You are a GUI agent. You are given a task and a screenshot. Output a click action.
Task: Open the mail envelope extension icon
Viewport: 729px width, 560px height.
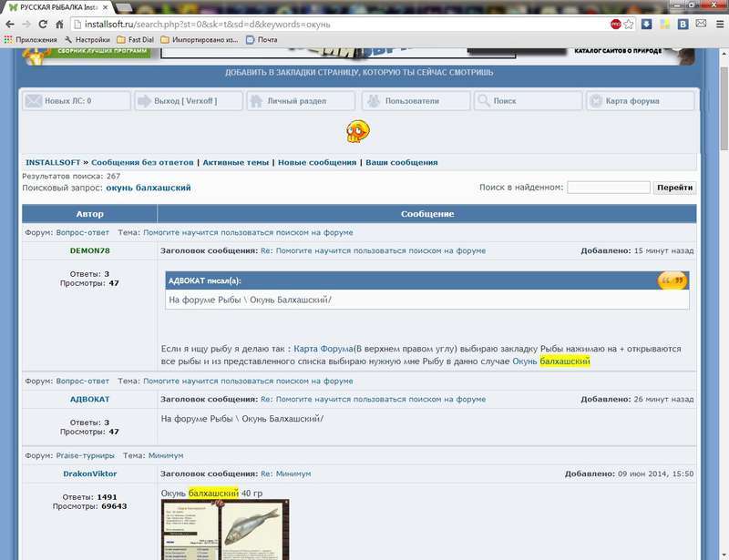coord(701,24)
